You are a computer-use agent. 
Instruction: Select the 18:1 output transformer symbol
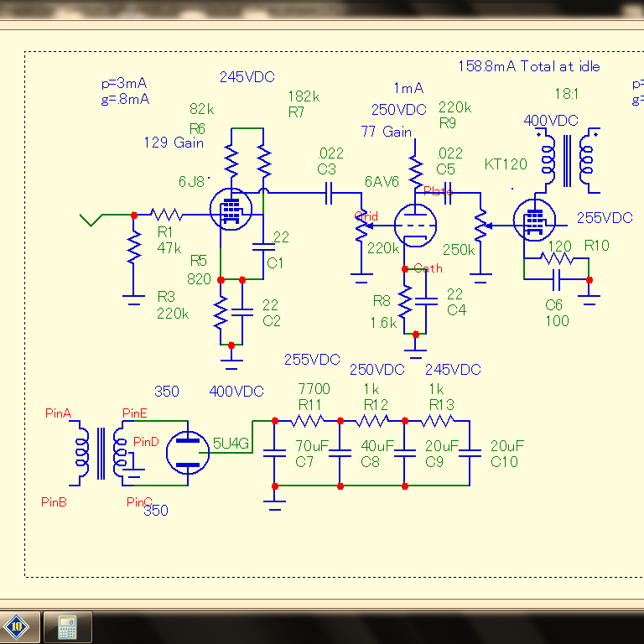tap(567, 161)
